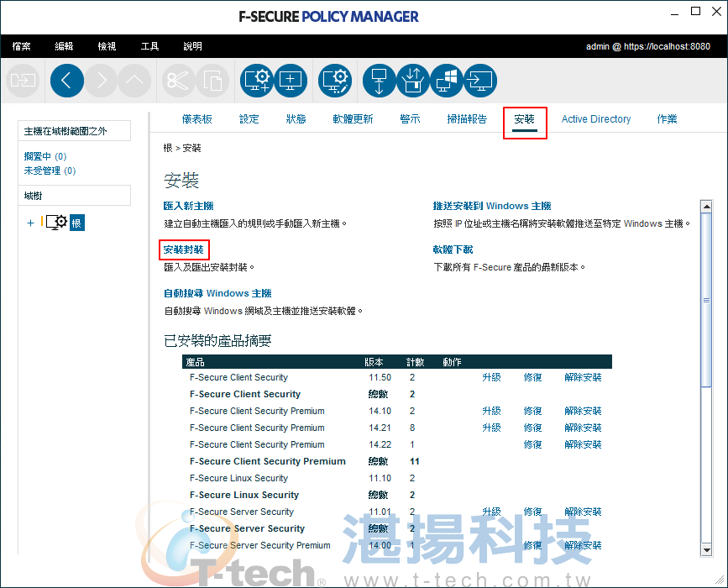
Task: Click the scrollbar up arrow
Action: [706, 207]
